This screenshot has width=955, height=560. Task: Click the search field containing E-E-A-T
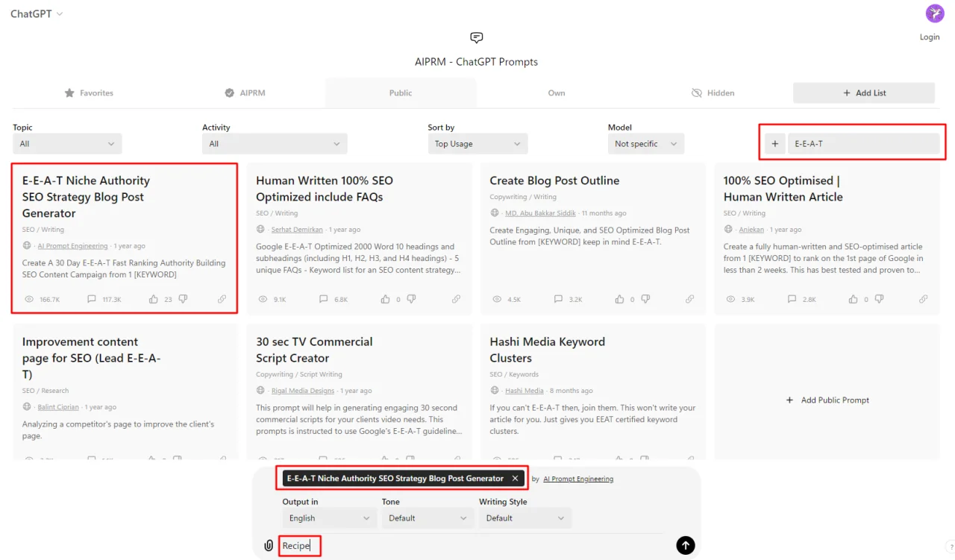click(x=864, y=144)
